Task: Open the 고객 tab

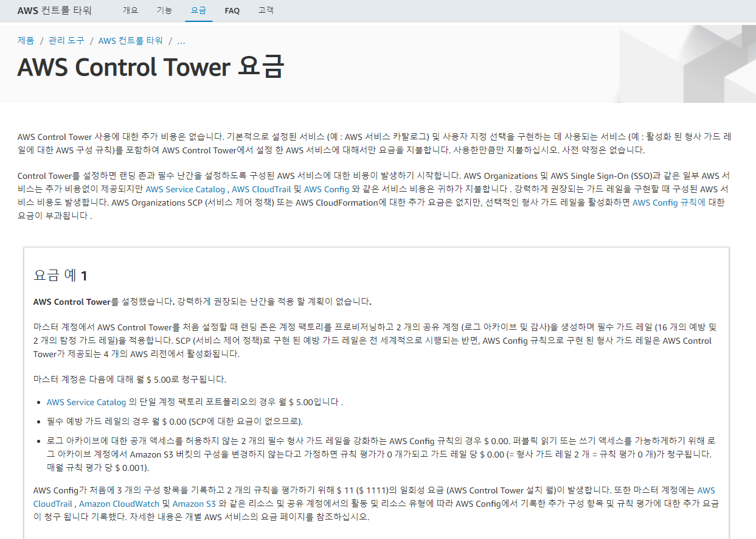Action: coord(266,10)
